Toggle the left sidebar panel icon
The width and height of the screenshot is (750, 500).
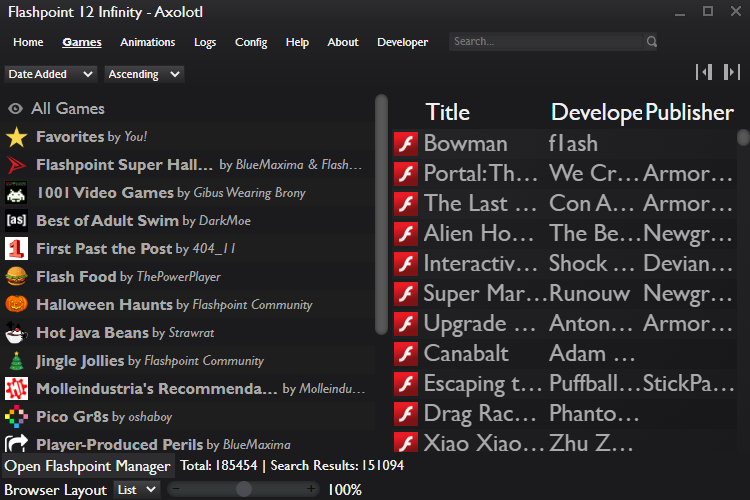point(704,72)
